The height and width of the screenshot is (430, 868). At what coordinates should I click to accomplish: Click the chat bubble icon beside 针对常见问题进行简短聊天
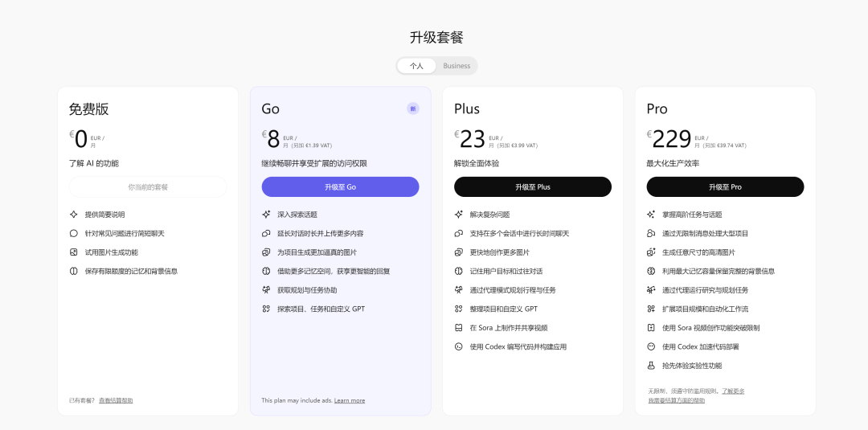(74, 234)
